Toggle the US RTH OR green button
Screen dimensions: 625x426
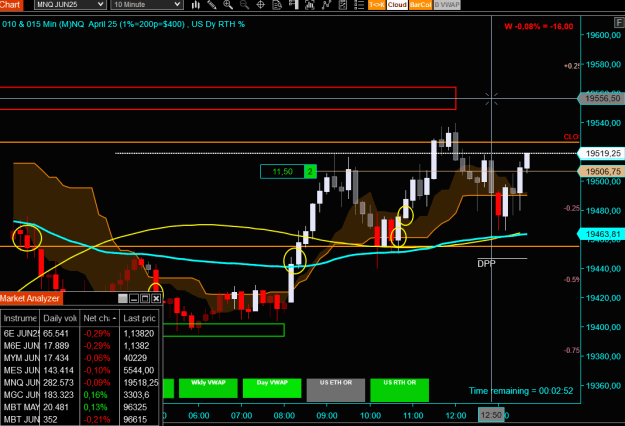(399, 390)
